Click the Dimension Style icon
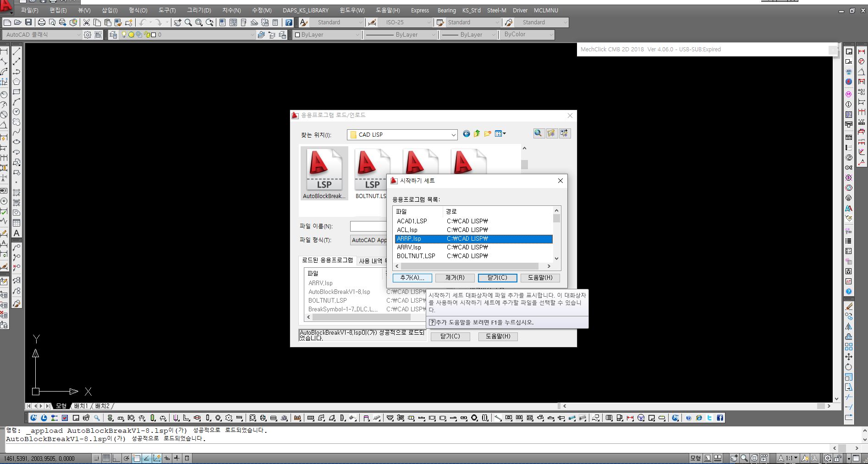The width and height of the screenshot is (868, 464). (372, 22)
